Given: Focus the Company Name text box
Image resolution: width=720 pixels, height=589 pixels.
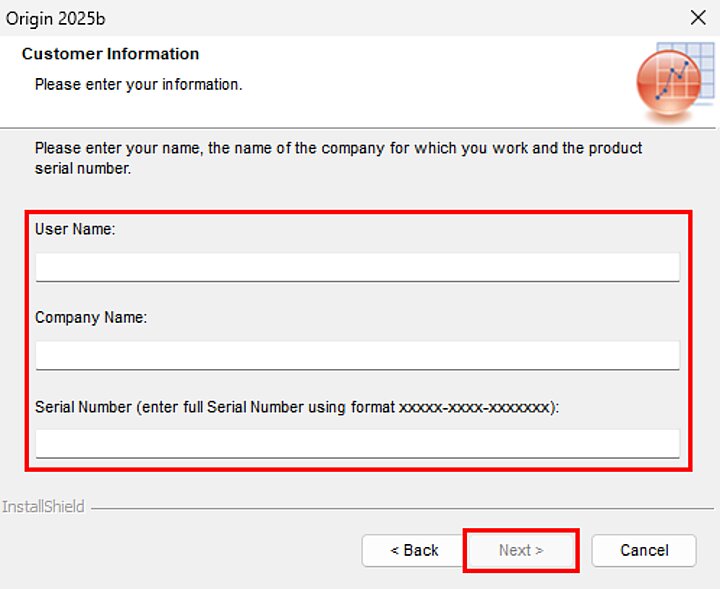Looking at the screenshot, I should (357, 355).
